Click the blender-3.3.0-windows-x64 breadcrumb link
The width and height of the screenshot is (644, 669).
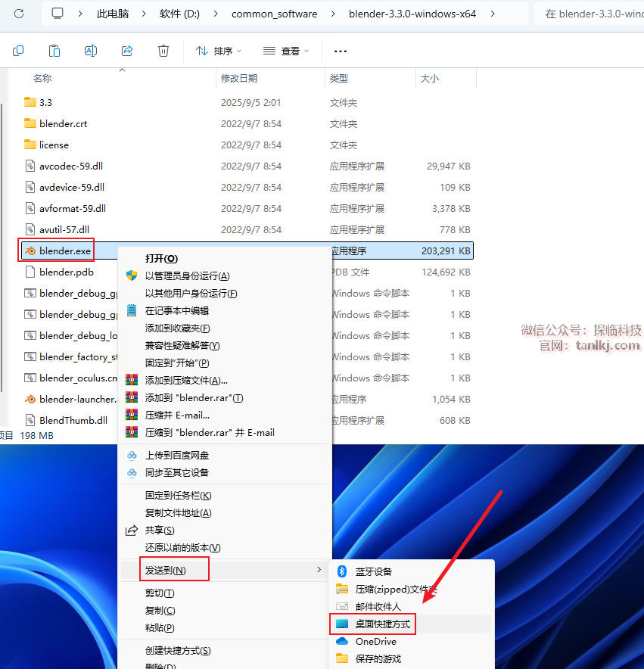(x=412, y=14)
